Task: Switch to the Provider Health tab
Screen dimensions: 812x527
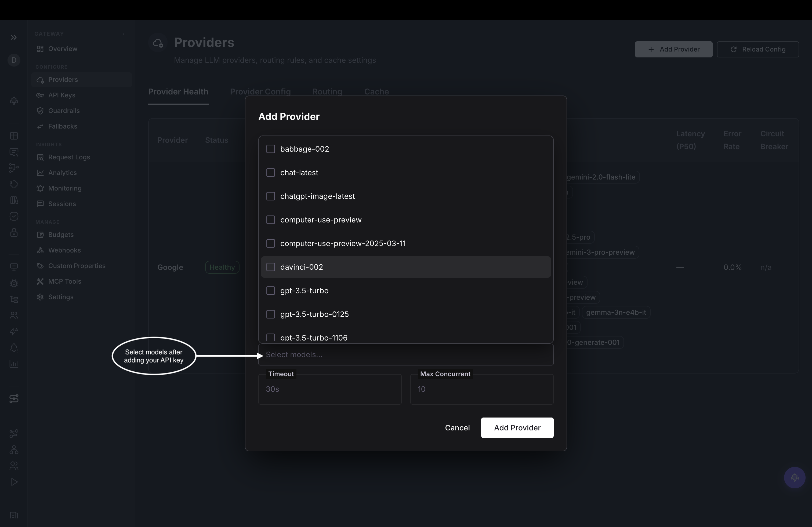Action: [178, 92]
